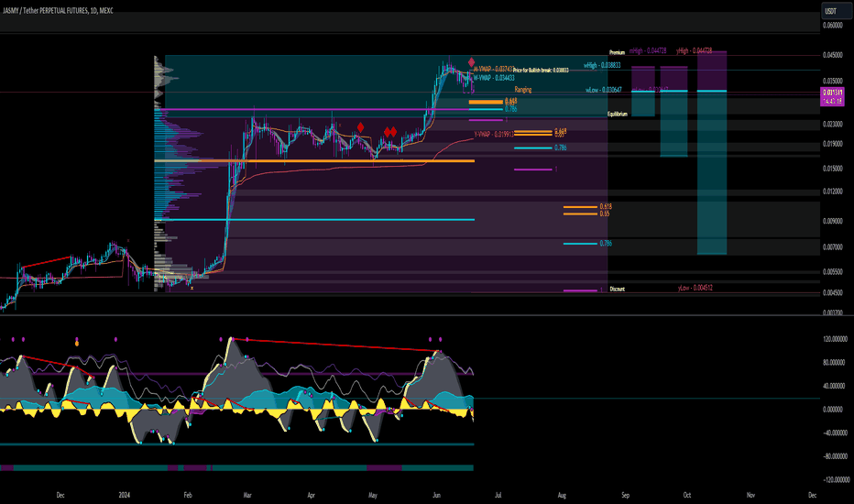
Task: Click the 0.009000 price axis label
Action: 833,221
